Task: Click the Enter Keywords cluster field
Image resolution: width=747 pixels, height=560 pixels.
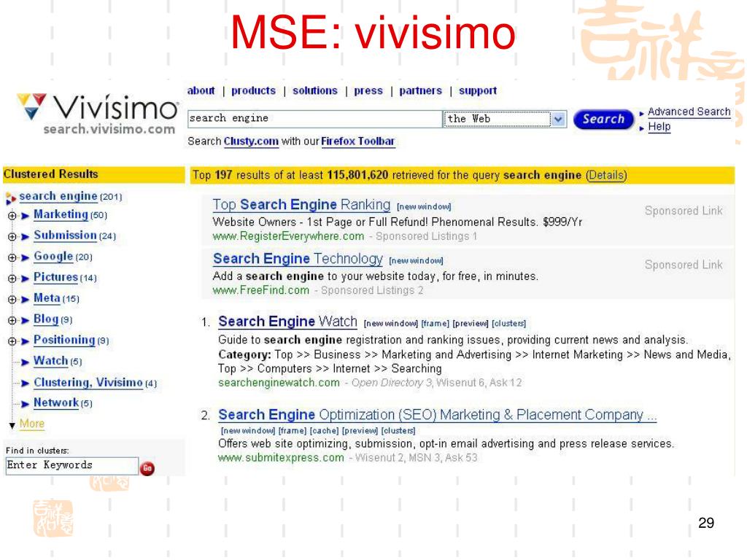Action: click(x=72, y=465)
